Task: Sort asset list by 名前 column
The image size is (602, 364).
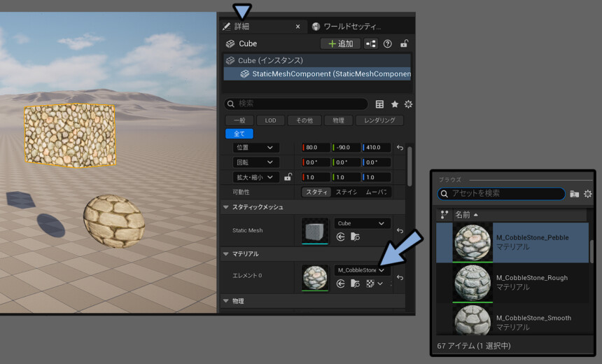Action: coord(466,215)
